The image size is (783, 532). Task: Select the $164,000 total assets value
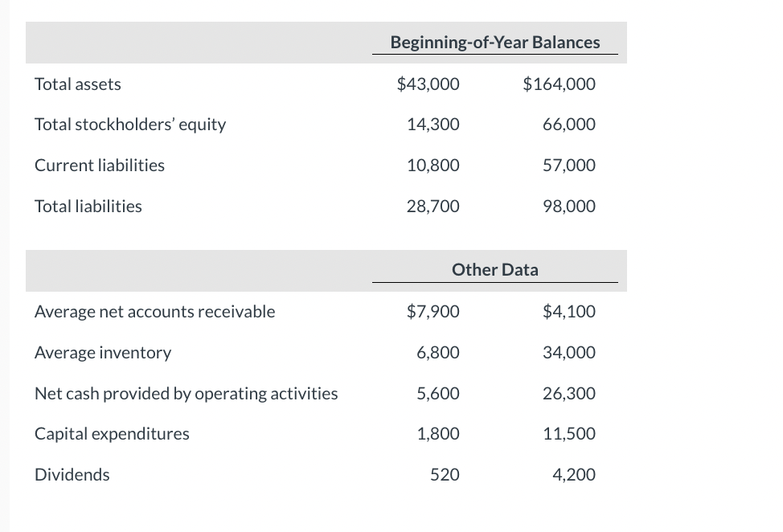tap(559, 84)
